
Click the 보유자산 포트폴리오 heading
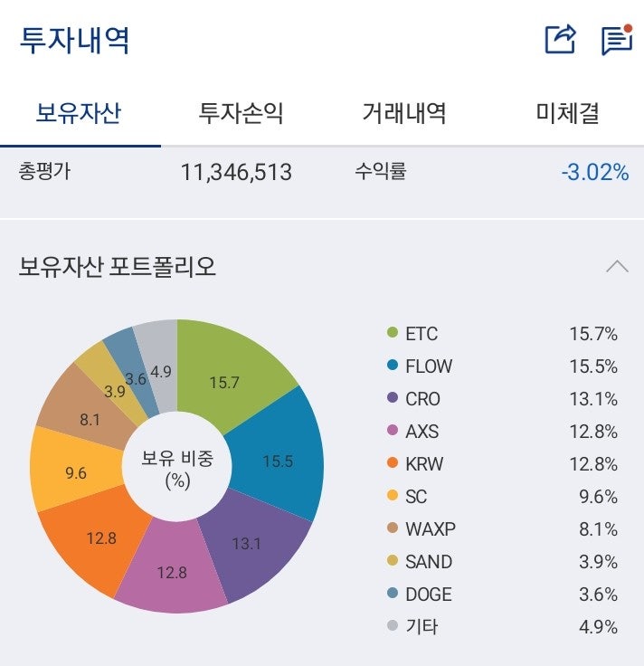coord(118,267)
